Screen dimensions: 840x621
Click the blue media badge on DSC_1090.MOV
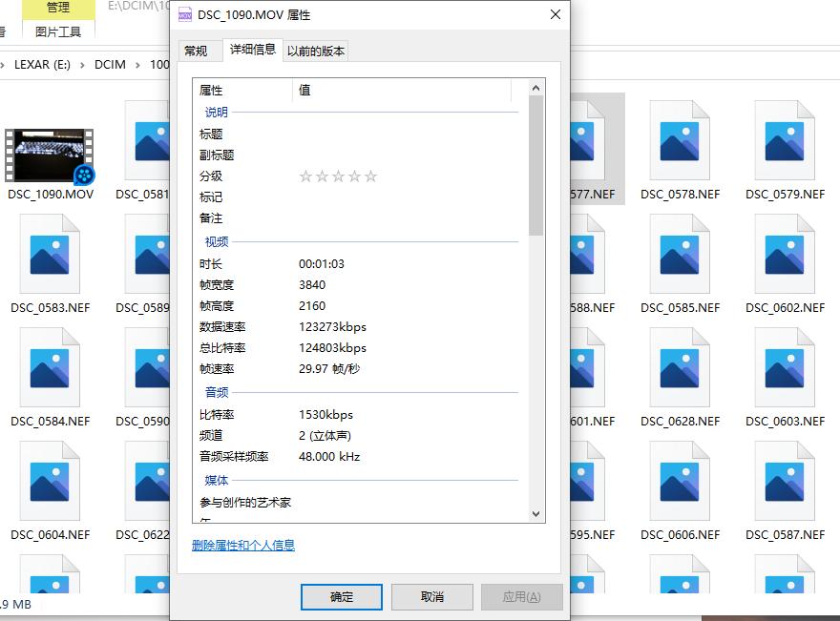point(86,176)
